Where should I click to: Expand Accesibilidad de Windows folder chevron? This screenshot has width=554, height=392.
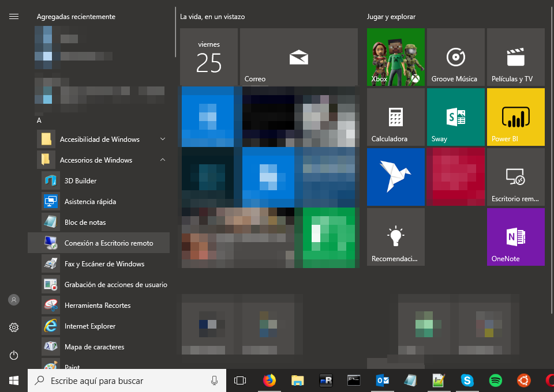click(163, 139)
